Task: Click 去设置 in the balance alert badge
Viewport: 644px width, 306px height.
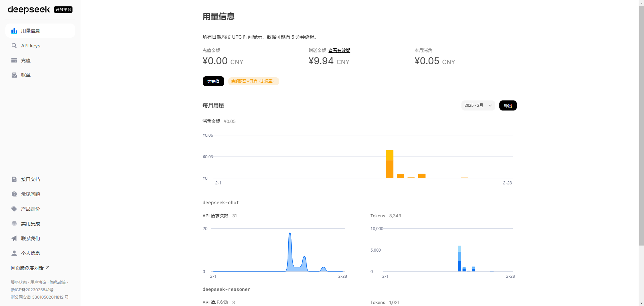Action: tap(266, 81)
